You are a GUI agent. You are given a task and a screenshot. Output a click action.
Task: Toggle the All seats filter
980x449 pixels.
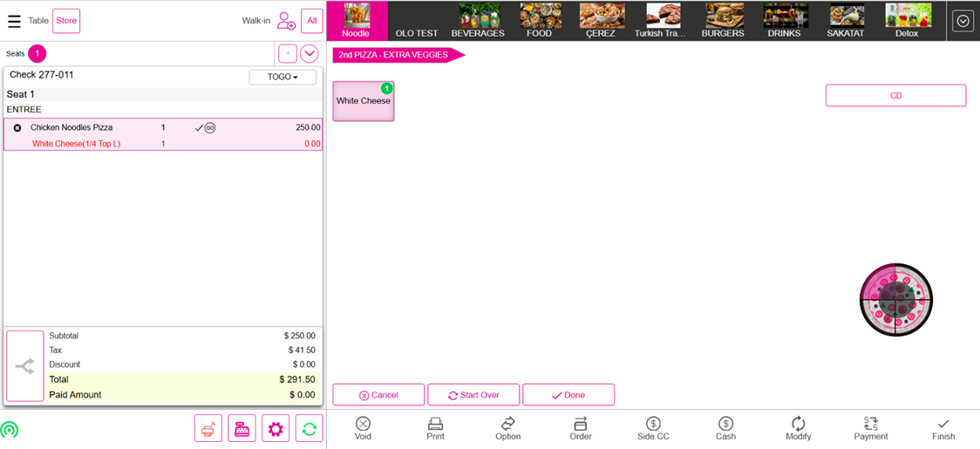click(311, 21)
